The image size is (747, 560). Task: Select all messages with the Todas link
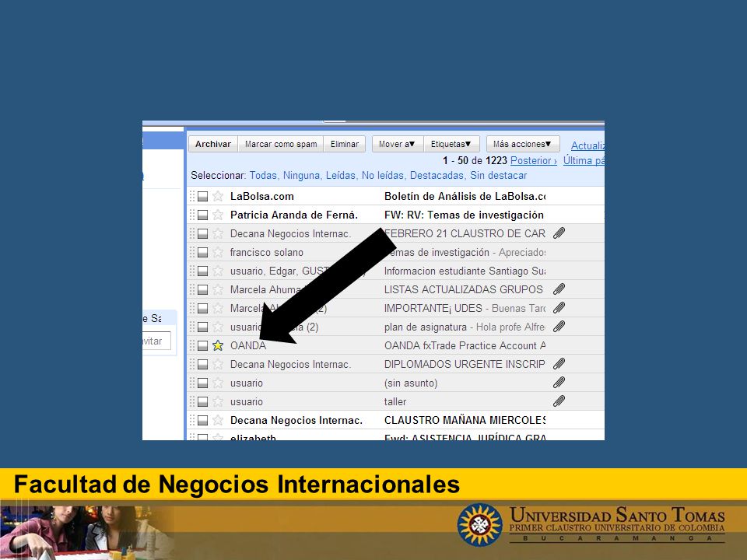pos(264,175)
